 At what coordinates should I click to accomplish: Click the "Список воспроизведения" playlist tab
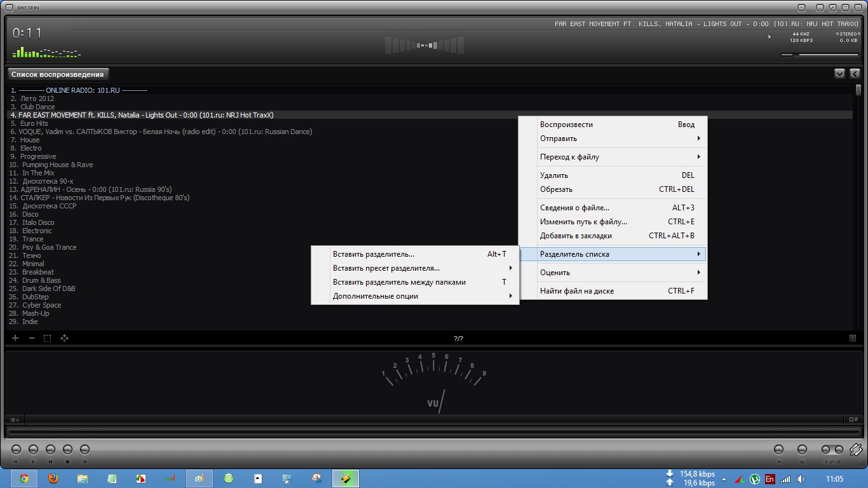(58, 74)
